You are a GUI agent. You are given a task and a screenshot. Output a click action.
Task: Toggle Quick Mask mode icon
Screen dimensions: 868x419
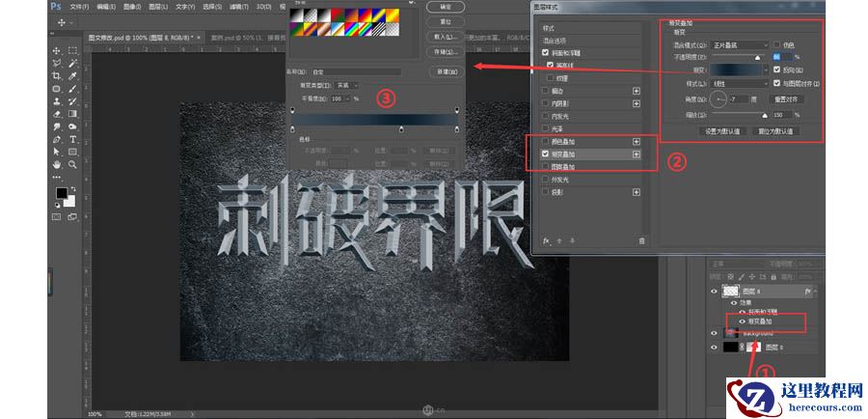[57, 216]
